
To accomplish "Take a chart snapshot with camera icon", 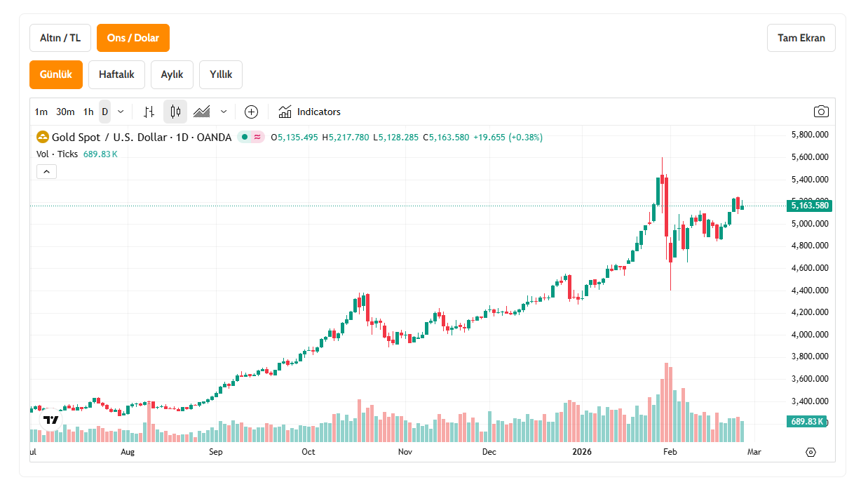I will pos(821,112).
